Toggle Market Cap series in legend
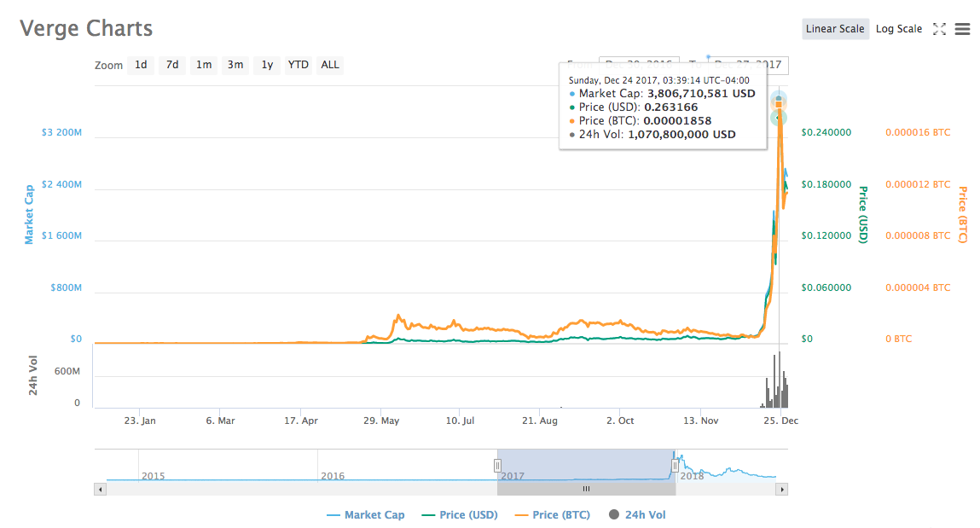Viewport: 980px width, 528px height. click(x=366, y=515)
